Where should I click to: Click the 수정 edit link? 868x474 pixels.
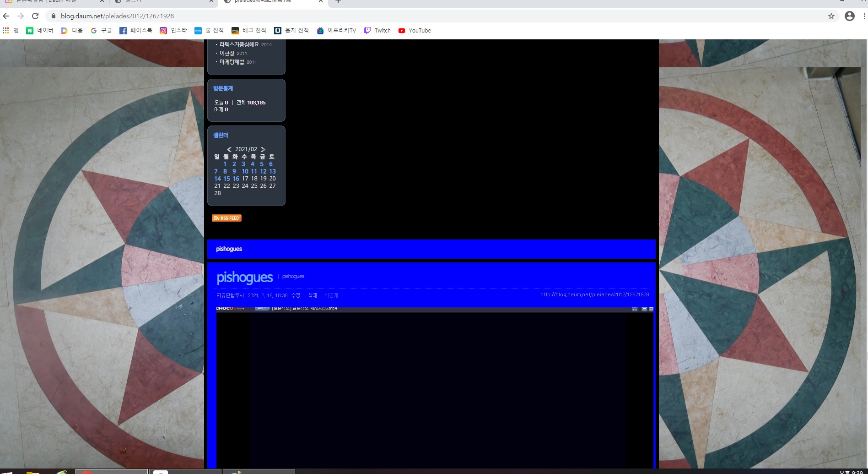[x=296, y=295]
